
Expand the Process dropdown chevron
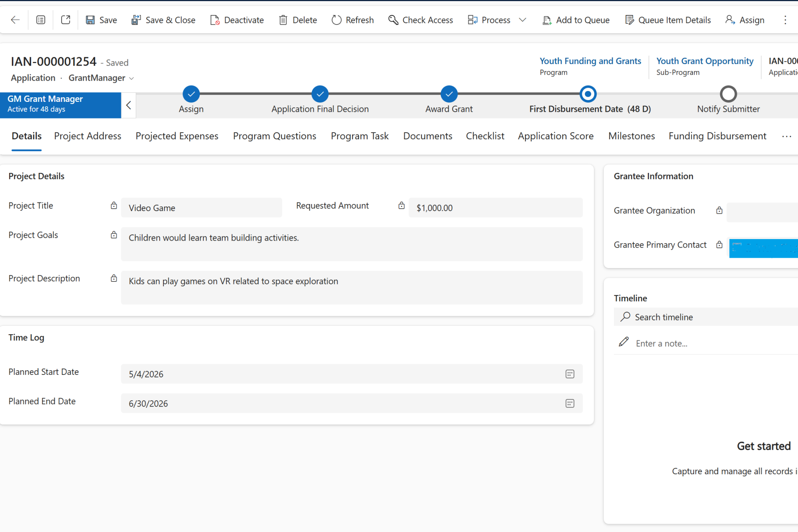pyautogui.click(x=522, y=20)
